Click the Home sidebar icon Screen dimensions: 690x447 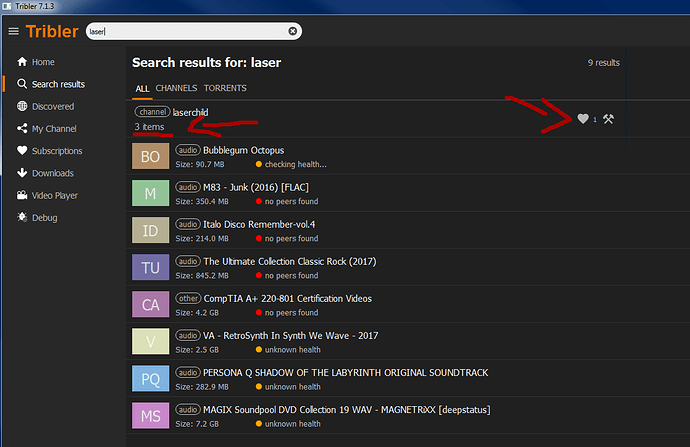pos(22,62)
